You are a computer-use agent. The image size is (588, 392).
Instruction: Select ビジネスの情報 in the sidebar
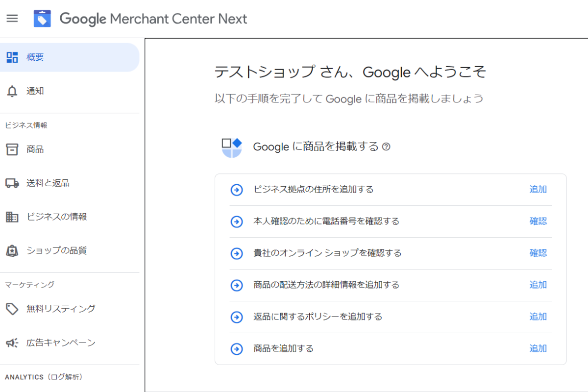point(70,217)
